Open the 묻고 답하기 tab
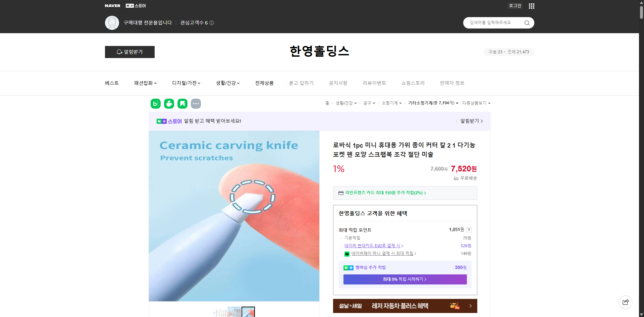644x317 pixels. click(x=301, y=83)
